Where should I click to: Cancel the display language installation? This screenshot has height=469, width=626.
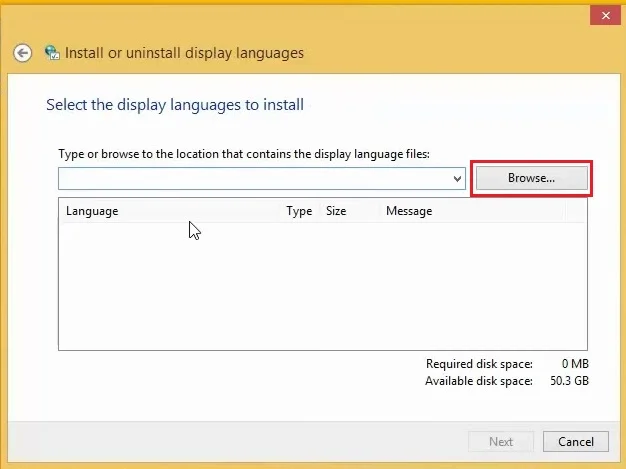click(x=576, y=441)
